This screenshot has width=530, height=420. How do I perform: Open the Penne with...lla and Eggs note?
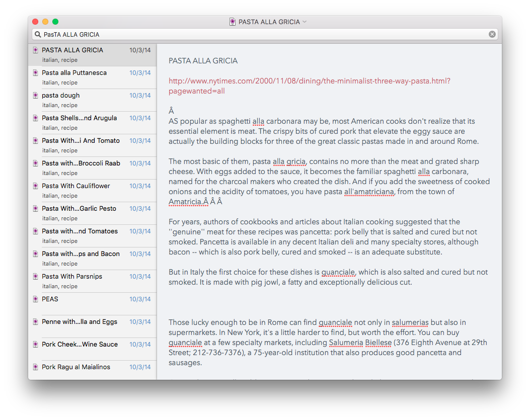tap(93, 326)
